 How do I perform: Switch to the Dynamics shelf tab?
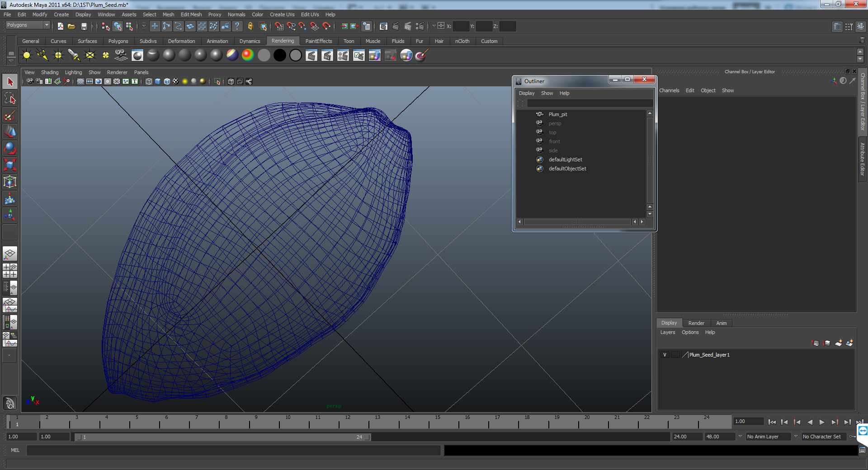click(x=250, y=41)
